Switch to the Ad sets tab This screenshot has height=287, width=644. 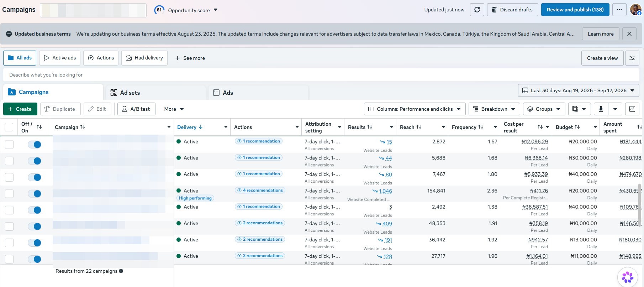coord(156,93)
